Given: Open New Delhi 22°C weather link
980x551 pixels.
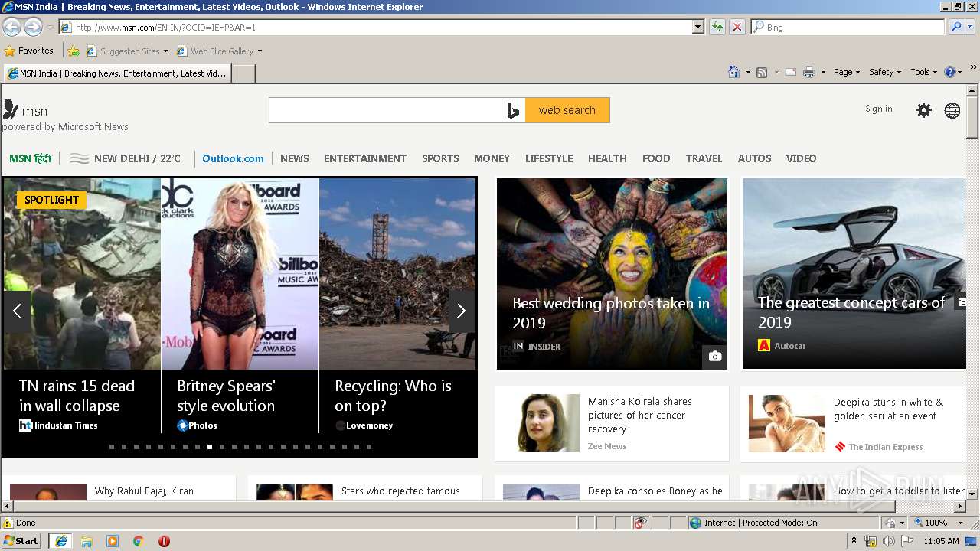Looking at the screenshot, I should click(126, 158).
